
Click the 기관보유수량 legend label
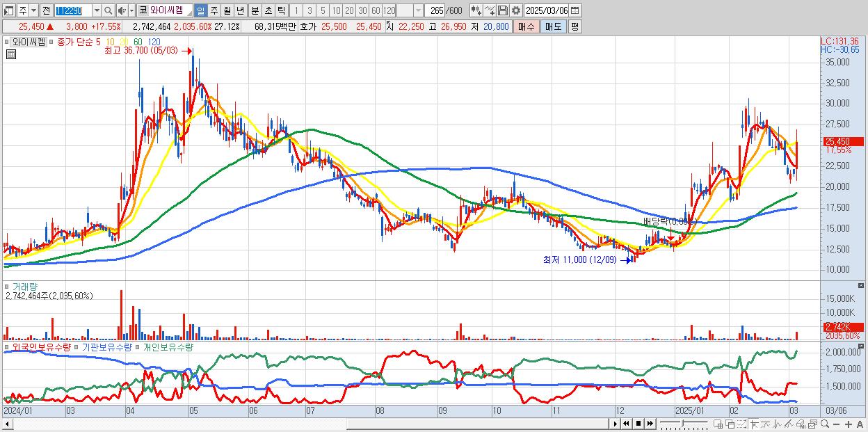tap(106, 346)
